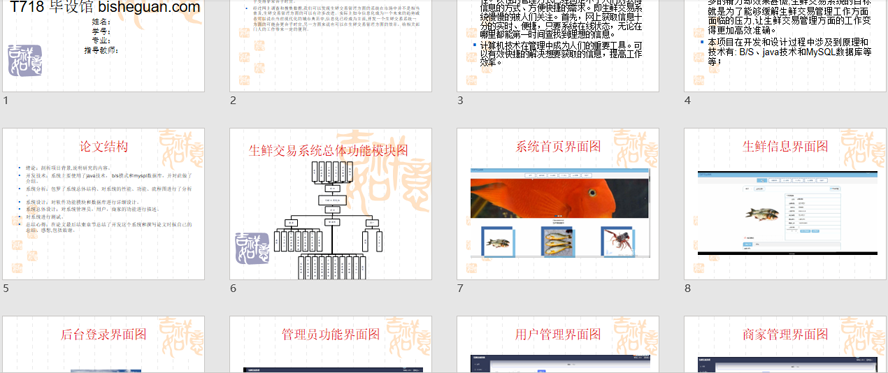This screenshot has width=888, height=373.
Task: Select slide 10 titled 管理员功能界面图
Action: click(x=331, y=344)
